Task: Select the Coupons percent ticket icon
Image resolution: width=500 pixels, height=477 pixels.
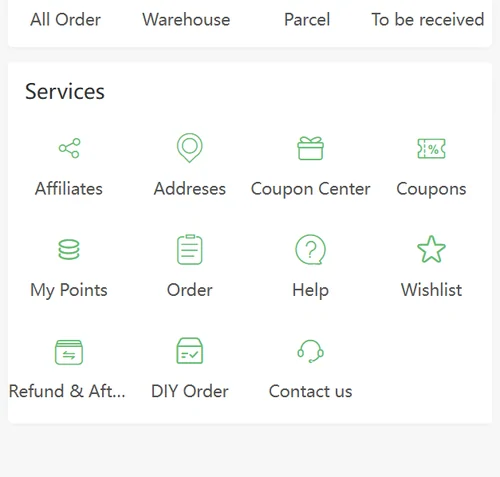Action: click(x=431, y=149)
